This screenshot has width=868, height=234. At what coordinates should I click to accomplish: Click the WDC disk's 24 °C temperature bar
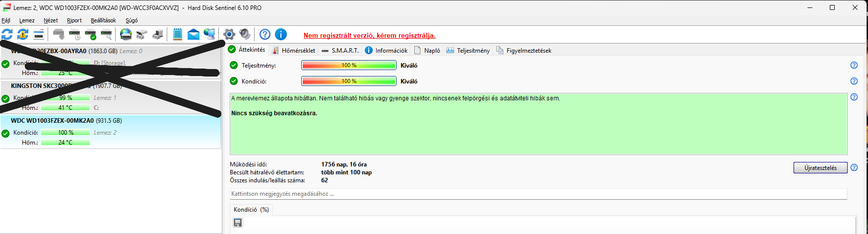point(66,143)
